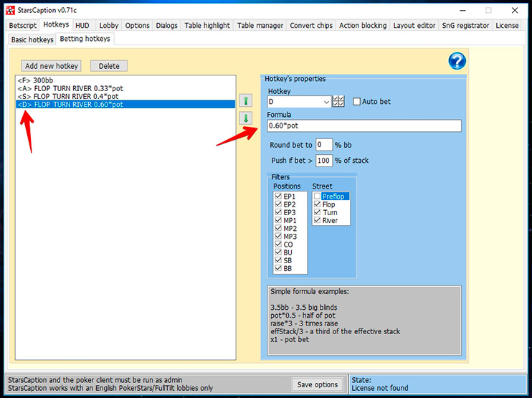The height and width of the screenshot is (398, 532).
Task: Click the blue help question mark icon
Action: [x=457, y=62]
